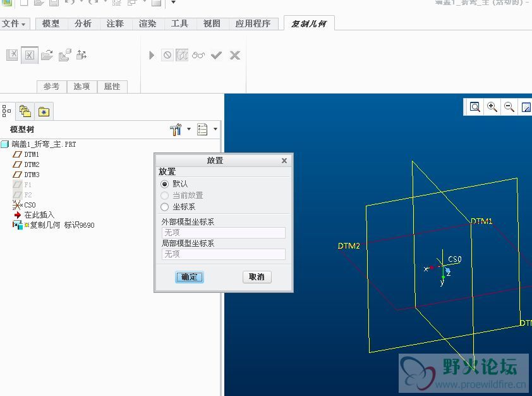Click the 外部模型坐标系 input field showing 无项
The width and height of the screenshot is (532, 396).
(222, 232)
